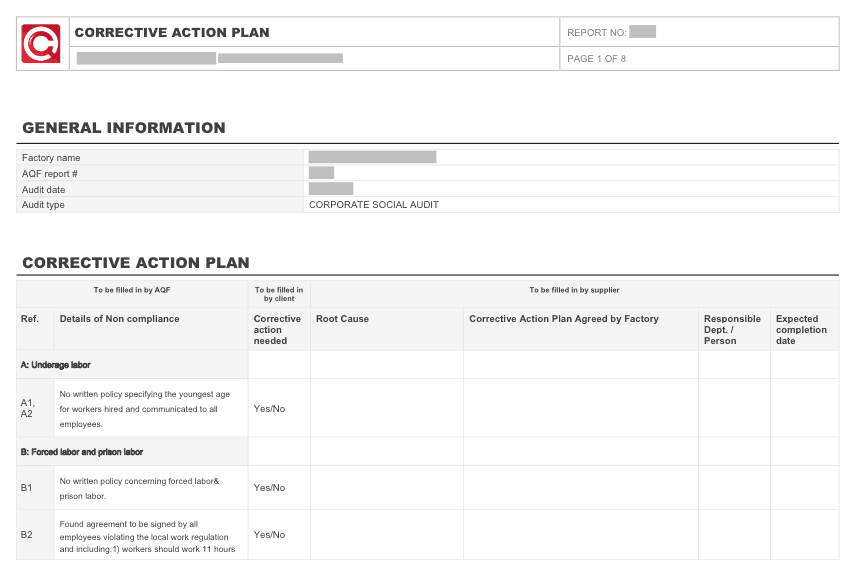Click the Root Cause cell for A1, A2
The image size is (857, 566).
(386, 408)
